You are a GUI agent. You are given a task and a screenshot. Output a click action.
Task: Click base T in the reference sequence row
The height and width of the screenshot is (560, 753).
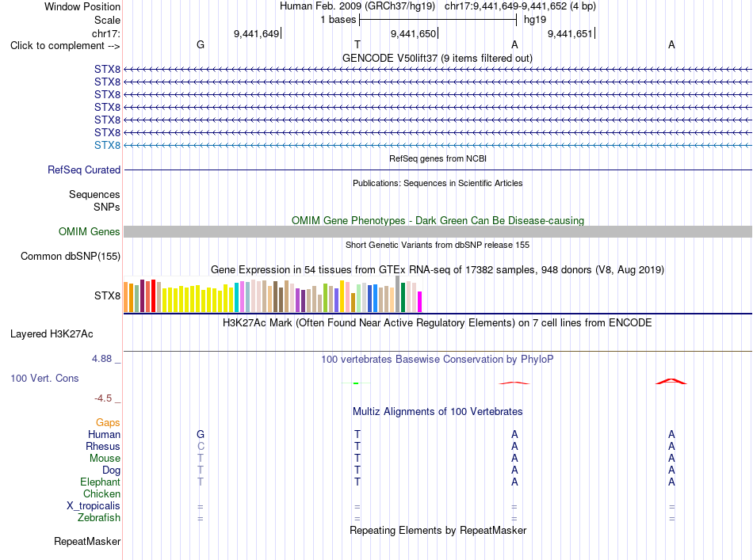click(357, 44)
